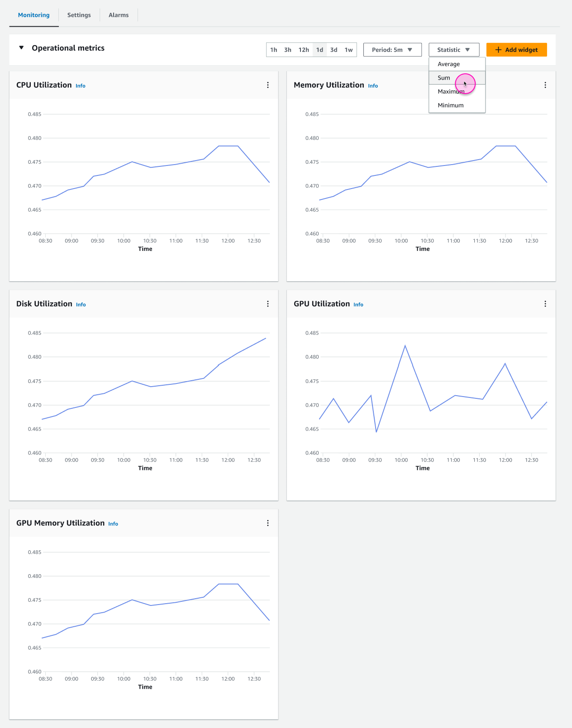The width and height of the screenshot is (572, 728).
Task: Set time range to 1h
Action: coord(274,50)
